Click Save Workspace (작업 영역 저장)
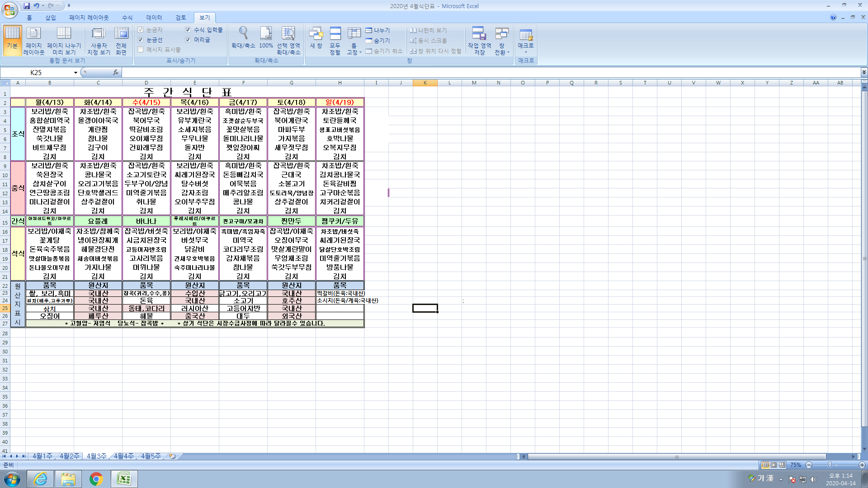868x488 pixels. point(479,40)
